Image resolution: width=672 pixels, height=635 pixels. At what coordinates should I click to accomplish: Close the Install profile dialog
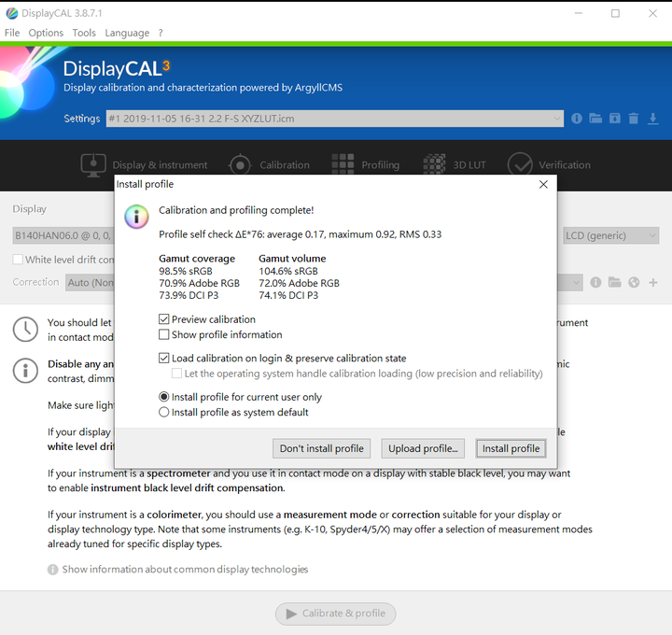pos(543,184)
